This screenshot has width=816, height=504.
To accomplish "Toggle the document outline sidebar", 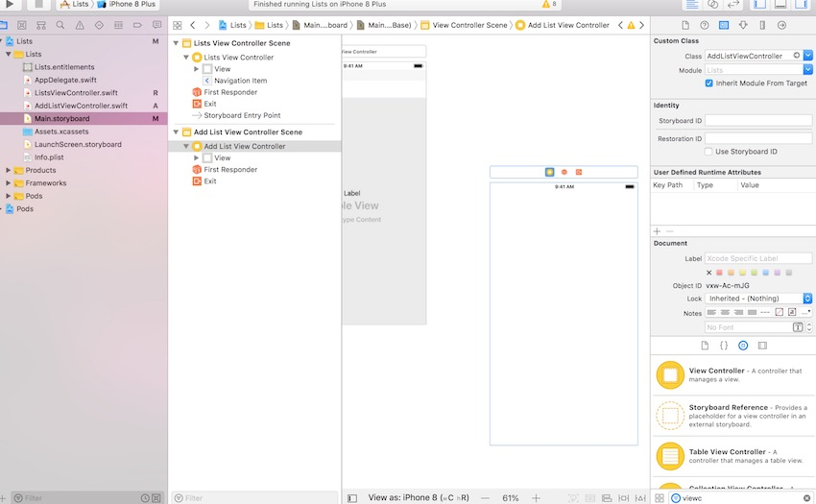I will pos(352,498).
